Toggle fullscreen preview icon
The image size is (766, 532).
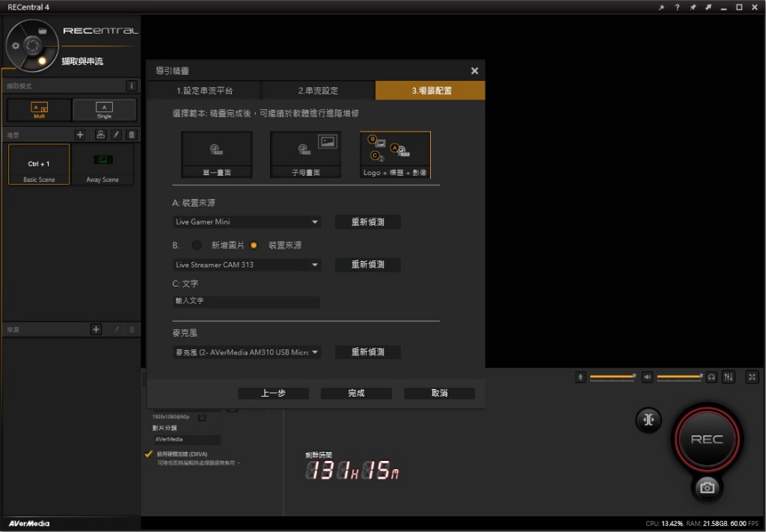point(752,377)
